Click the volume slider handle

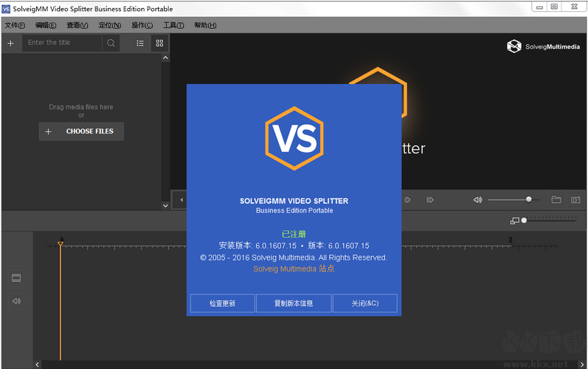pyautogui.click(x=528, y=199)
